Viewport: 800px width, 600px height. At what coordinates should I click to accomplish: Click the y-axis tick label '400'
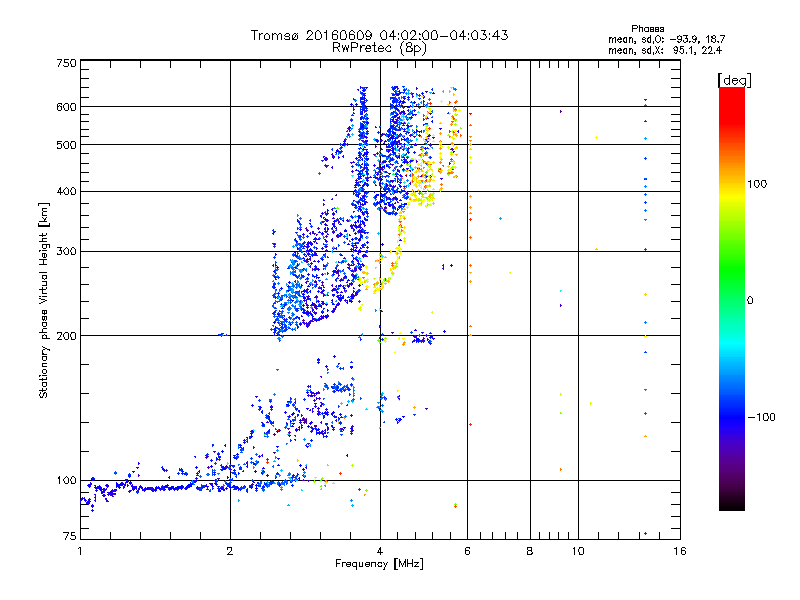coord(66,191)
